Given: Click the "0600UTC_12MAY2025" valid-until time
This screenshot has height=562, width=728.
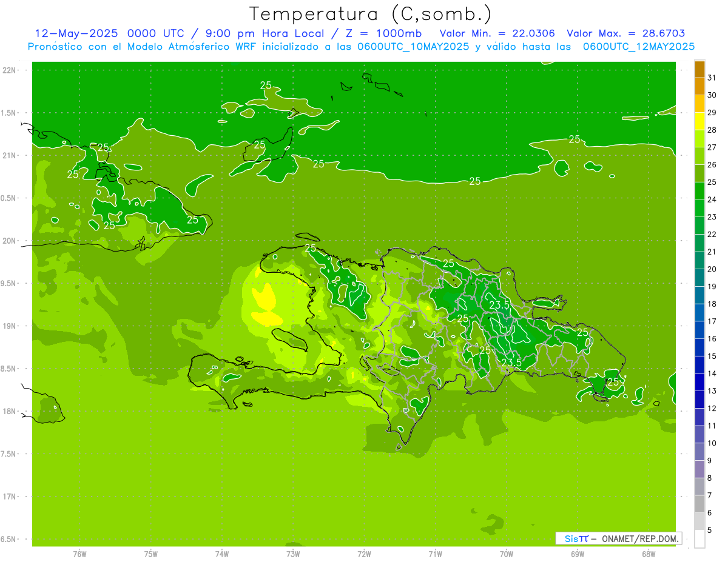Looking at the screenshot, I should pos(639,46).
